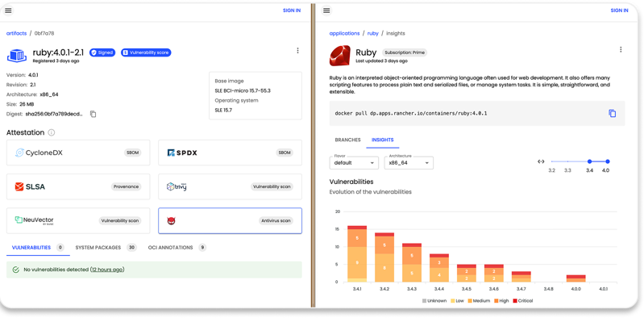
Task: Click the Vulnerability score badge
Action: pos(146,52)
